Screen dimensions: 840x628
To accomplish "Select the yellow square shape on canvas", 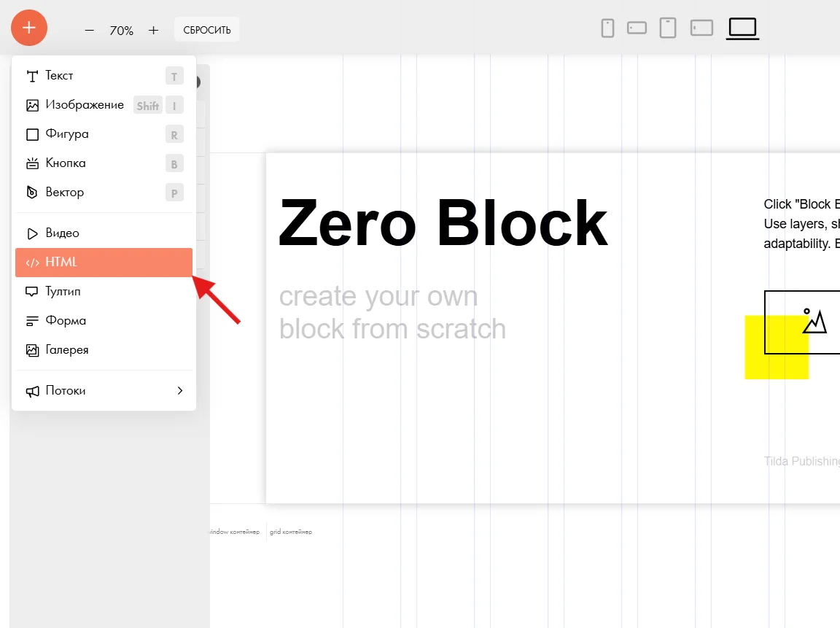I will click(777, 347).
